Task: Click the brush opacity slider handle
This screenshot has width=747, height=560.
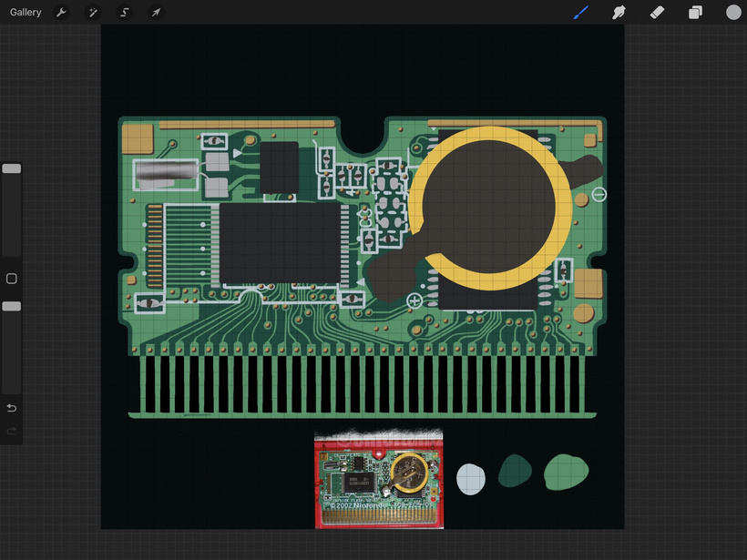Action: (x=12, y=307)
